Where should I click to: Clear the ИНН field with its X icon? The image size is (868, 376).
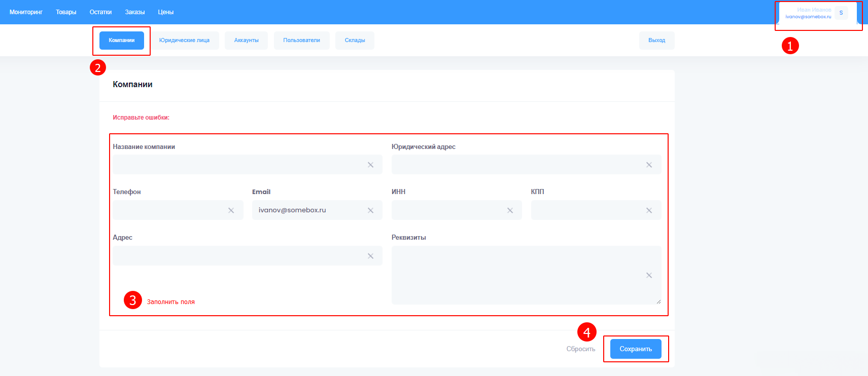pos(510,210)
